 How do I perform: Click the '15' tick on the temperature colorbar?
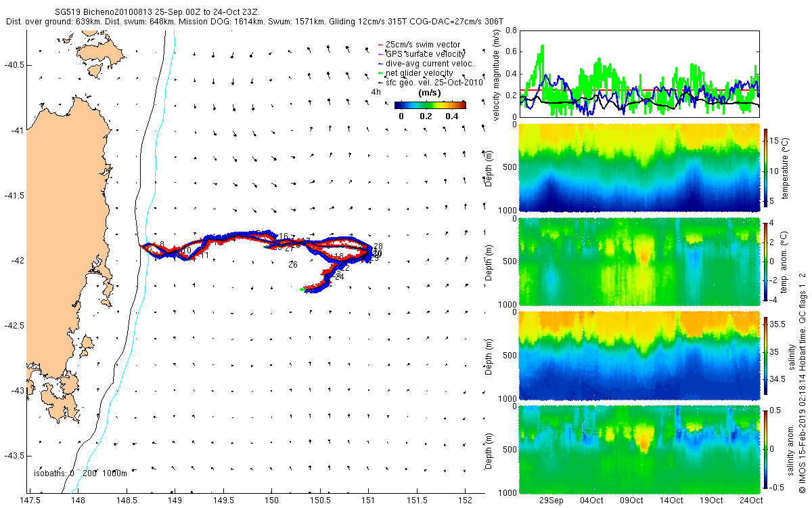775,142
